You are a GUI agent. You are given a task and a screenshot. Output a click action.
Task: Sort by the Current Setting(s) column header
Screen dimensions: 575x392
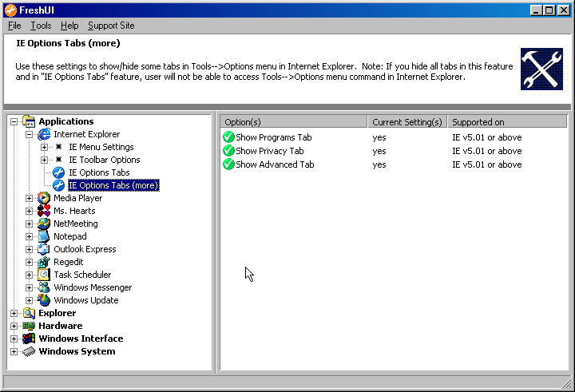407,122
